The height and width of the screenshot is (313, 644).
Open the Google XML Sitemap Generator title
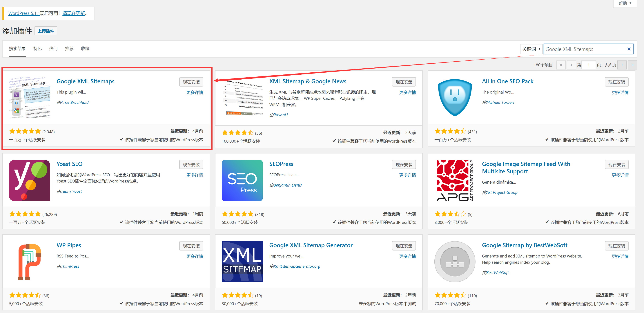click(x=311, y=245)
